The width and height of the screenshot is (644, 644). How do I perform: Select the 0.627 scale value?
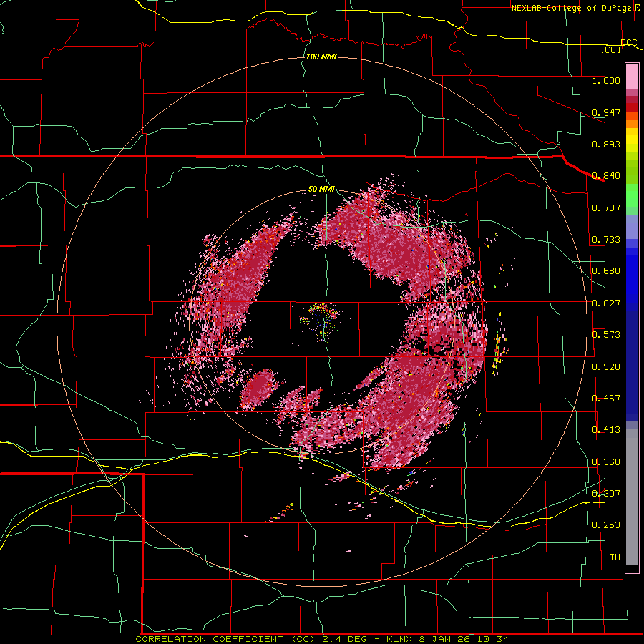(x=606, y=303)
